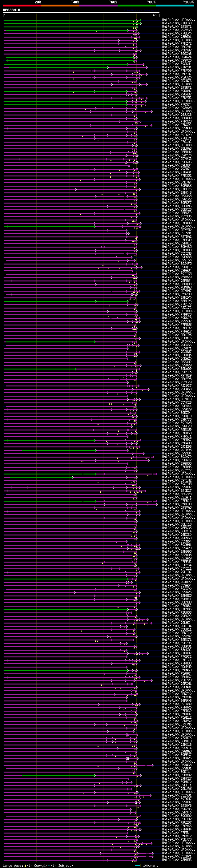
Task: Select hit UniRef100_C5Y9X3
Action: click(177, 159)
